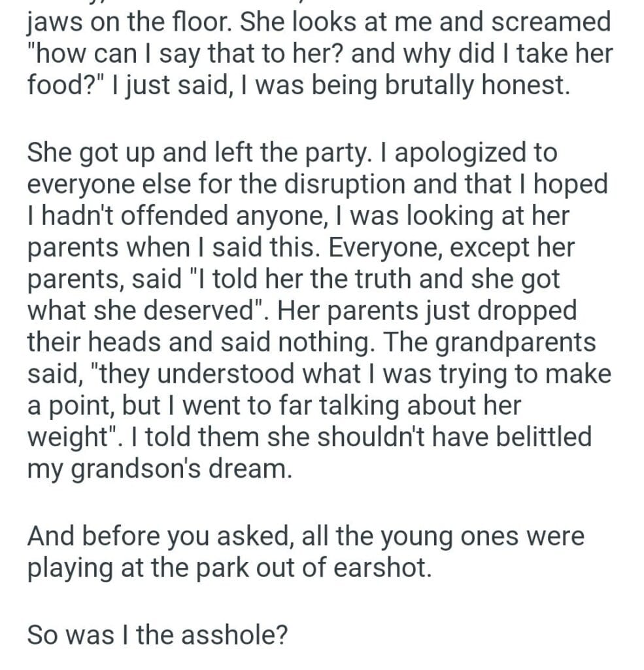Click the phrase "Her parents just dropped"
The image size is (644, 670).
(x=428, y=310)
